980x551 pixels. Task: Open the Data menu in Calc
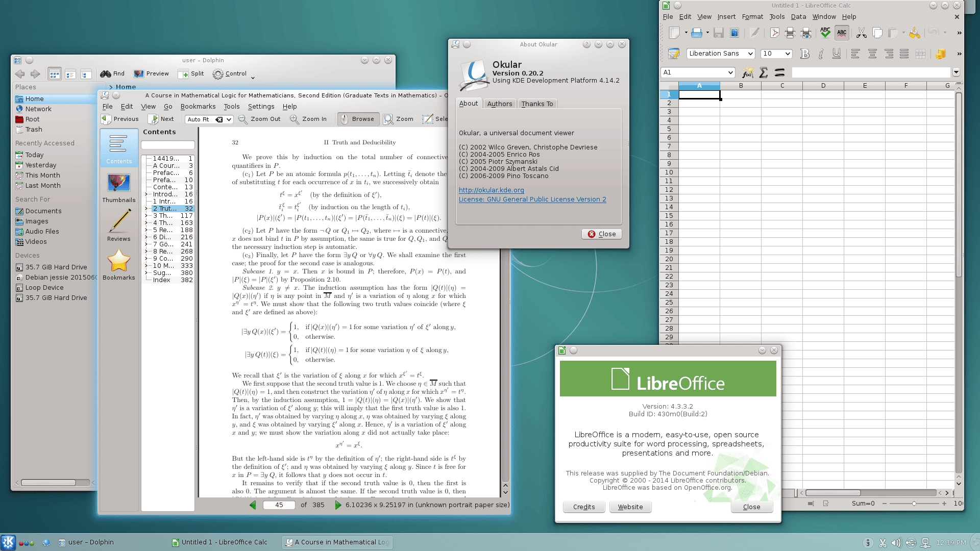point(798,17)
